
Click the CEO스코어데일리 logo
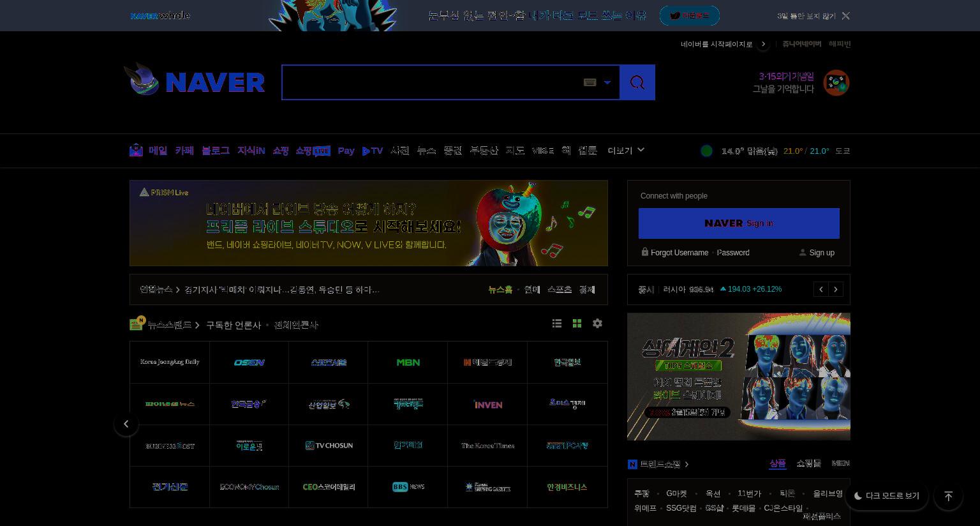329,487
